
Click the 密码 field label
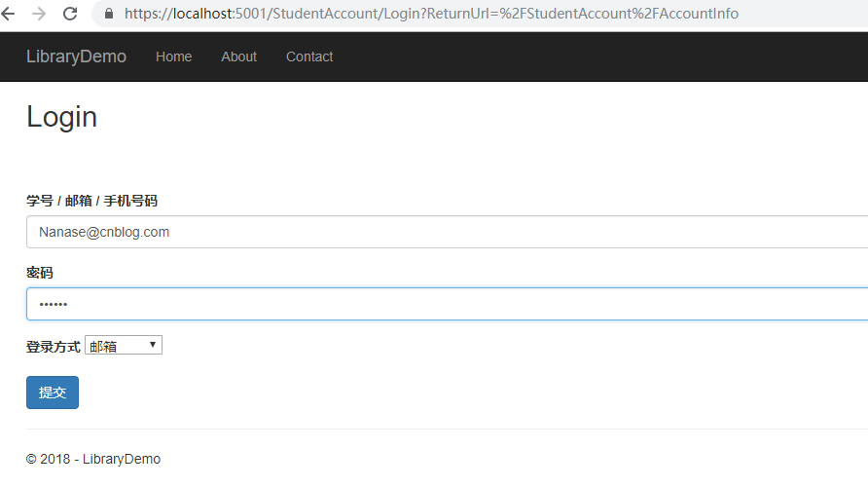(40, 273)
